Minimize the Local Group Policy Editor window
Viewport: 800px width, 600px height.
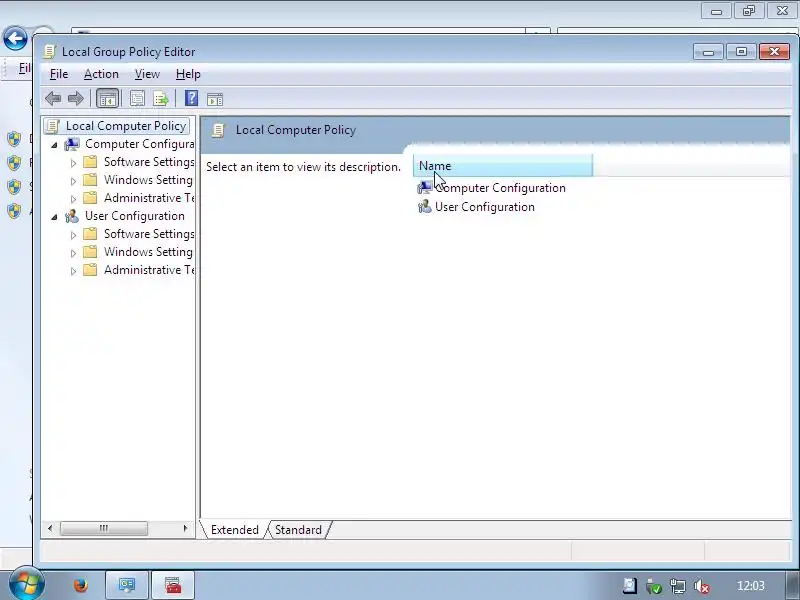click(708, 52)
